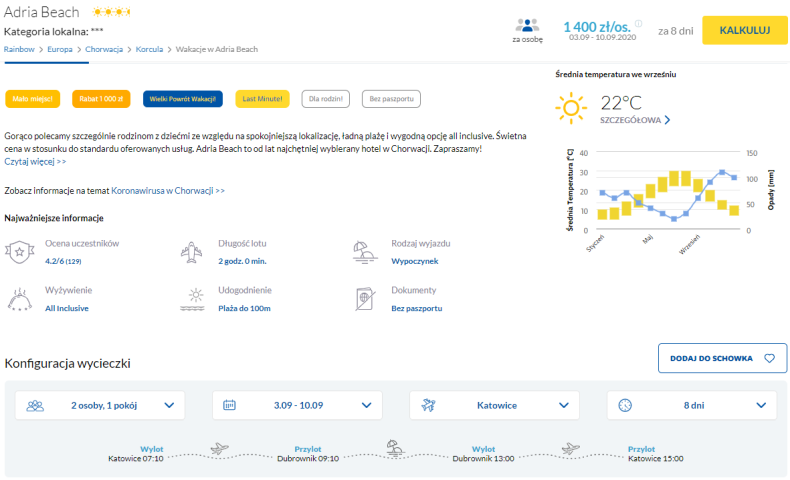Image resolution: width=790 pixels, height=480 pixels.
Task: Click the chevron of the 8 dni selector
Action: pos(761,405)
